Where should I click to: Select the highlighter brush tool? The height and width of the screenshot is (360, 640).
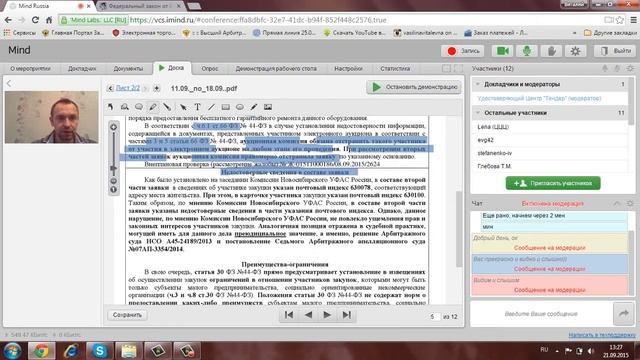coord(167,107)
